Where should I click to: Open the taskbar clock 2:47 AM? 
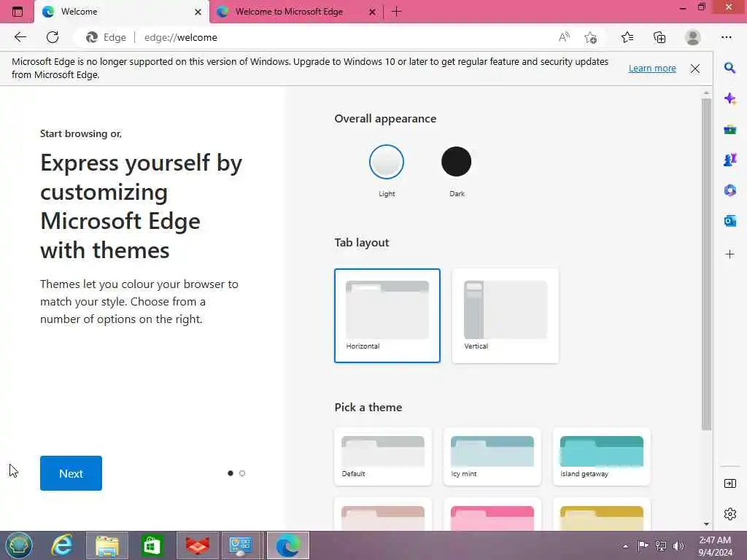(715, 545)
